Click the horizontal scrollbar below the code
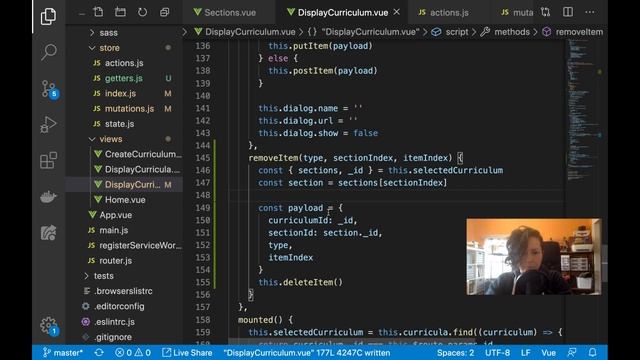Viewport: 640px width, 360px height. point(352,342)
